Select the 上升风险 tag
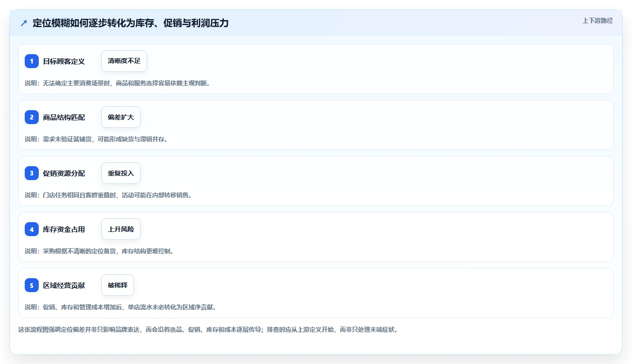 121,229
